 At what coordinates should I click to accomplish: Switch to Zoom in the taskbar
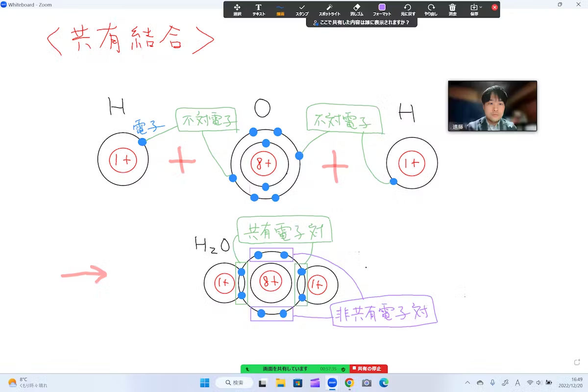click(x=332, y=383)
